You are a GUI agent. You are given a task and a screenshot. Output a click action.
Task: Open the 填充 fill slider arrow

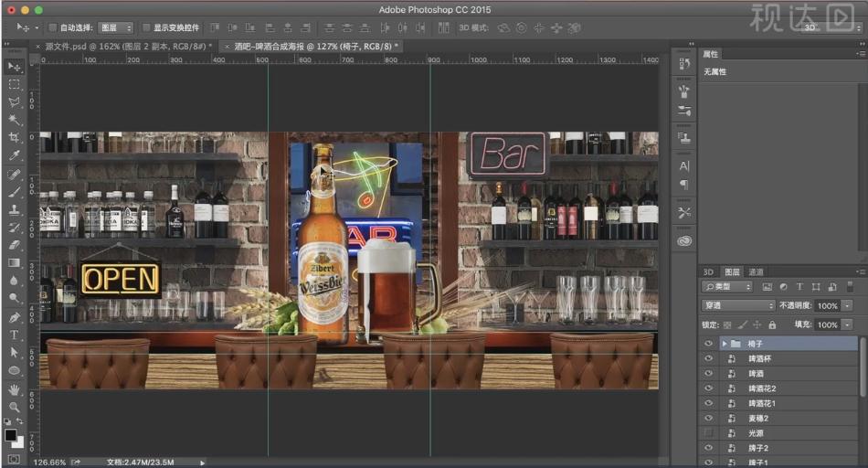point(847,324)
